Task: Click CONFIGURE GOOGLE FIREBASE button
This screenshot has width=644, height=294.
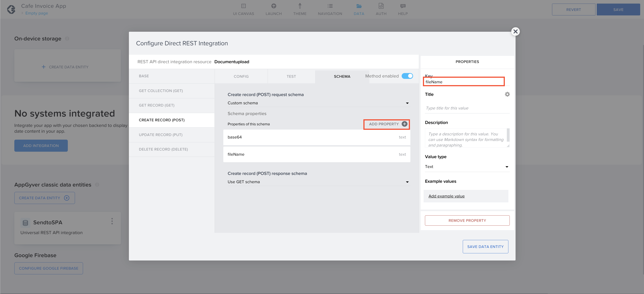Action: pyautogui.click(x=49, y=268)
